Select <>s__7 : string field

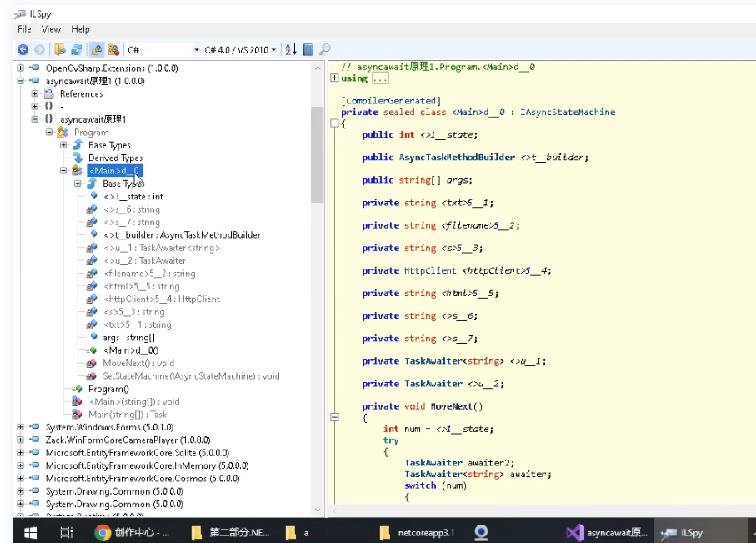[132, 222]
